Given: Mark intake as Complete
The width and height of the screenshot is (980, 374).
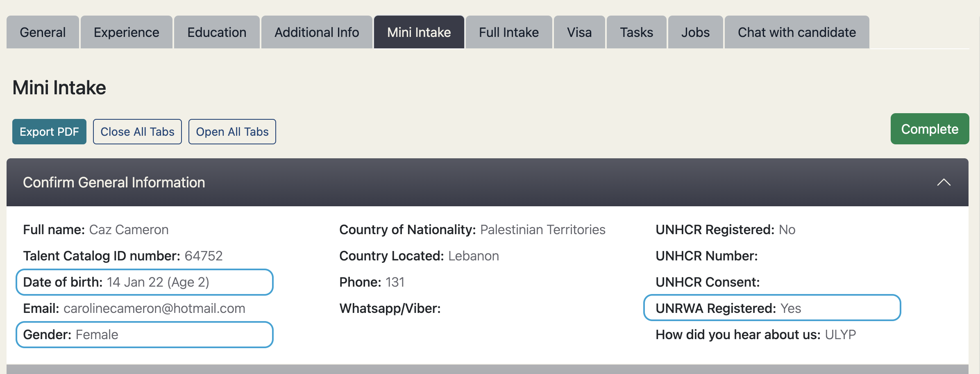Looking at the screenshot, I should click(930, 129).
